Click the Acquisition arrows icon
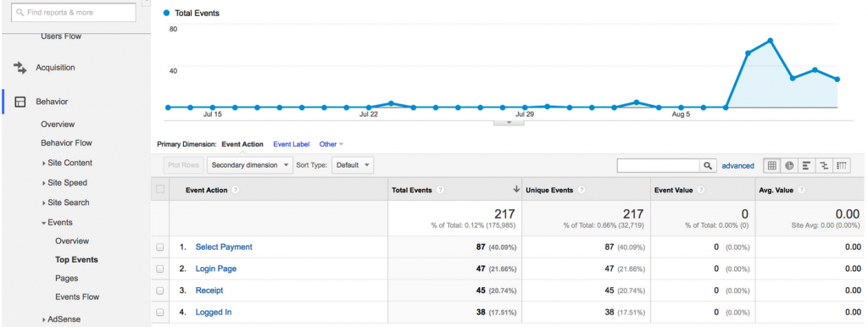 pos(20,68)
